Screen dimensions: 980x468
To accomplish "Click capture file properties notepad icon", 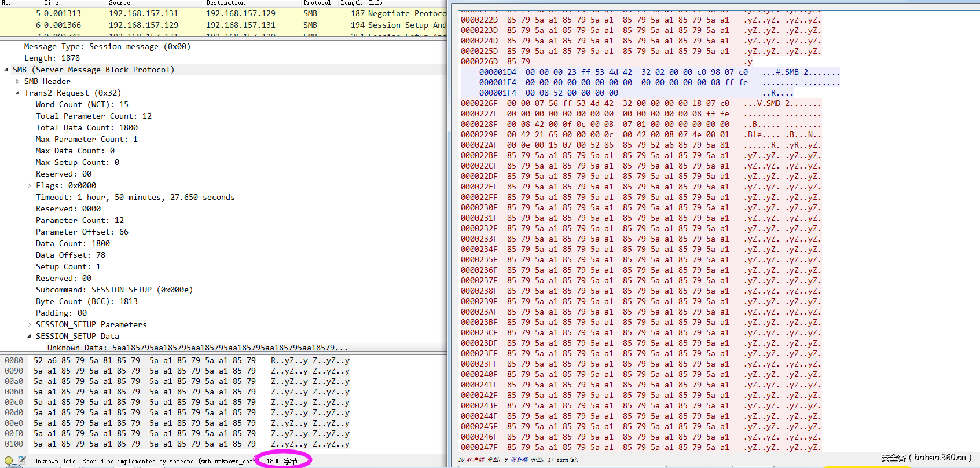I will point(22,461).
